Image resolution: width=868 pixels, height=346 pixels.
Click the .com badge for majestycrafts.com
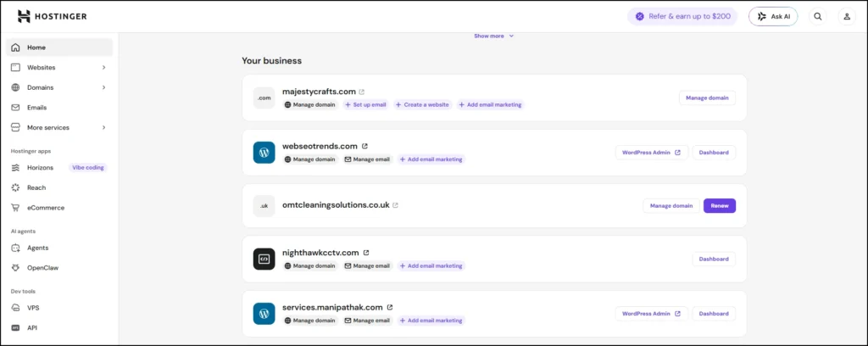click(x=264, y=98)
